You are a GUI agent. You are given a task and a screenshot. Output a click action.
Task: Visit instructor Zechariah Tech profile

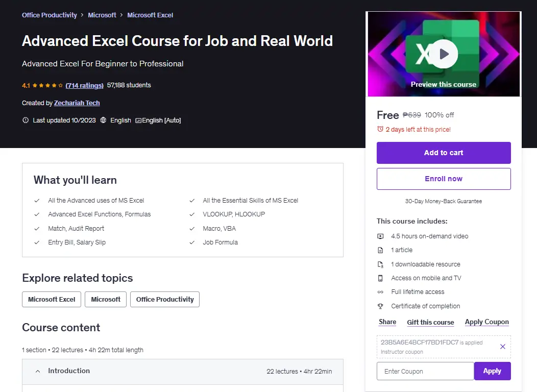coord(77,103)
